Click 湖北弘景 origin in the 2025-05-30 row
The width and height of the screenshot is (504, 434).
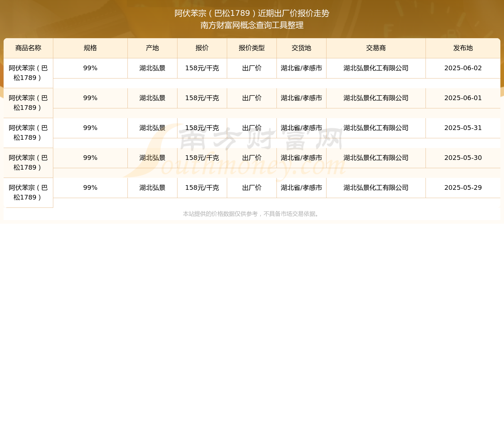(x=152, y=158)
